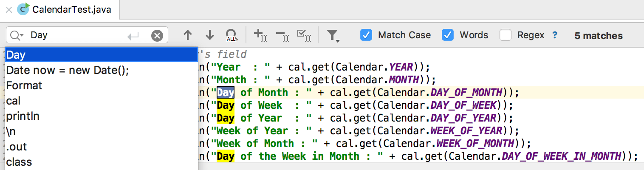
Task: Click the new line arrow in search box
Action: 133,36
